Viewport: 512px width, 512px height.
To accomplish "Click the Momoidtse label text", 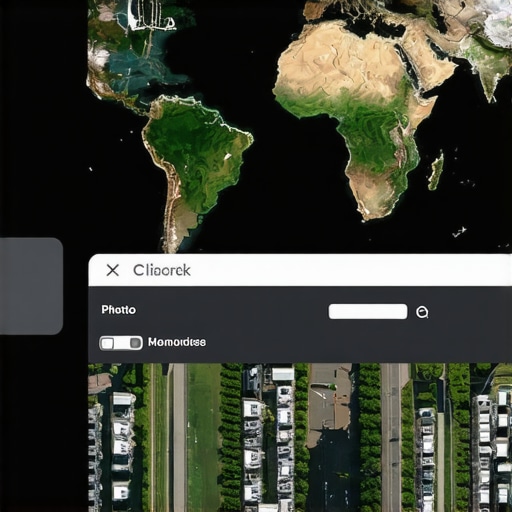I will [177, 342].
